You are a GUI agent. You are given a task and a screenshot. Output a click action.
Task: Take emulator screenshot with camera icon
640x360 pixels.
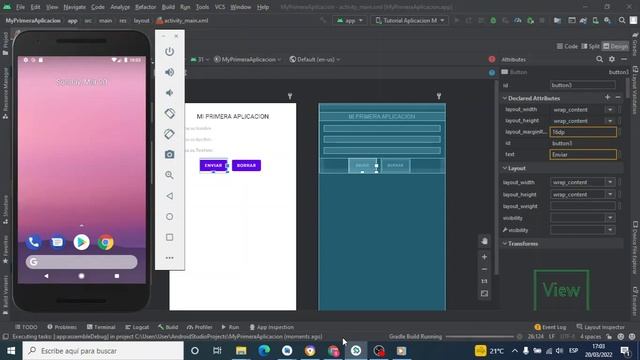pos(169,154)
